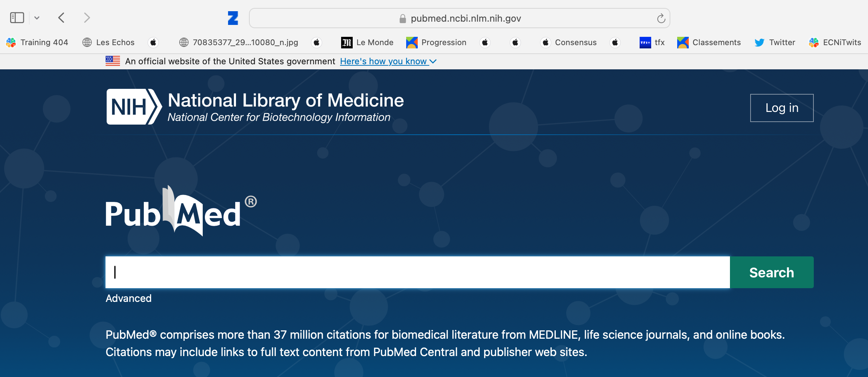868x377 pixels.
Task: Focus the pubmed.ncbi.nlm.nih.gov address bar
Action: point(460,18)
